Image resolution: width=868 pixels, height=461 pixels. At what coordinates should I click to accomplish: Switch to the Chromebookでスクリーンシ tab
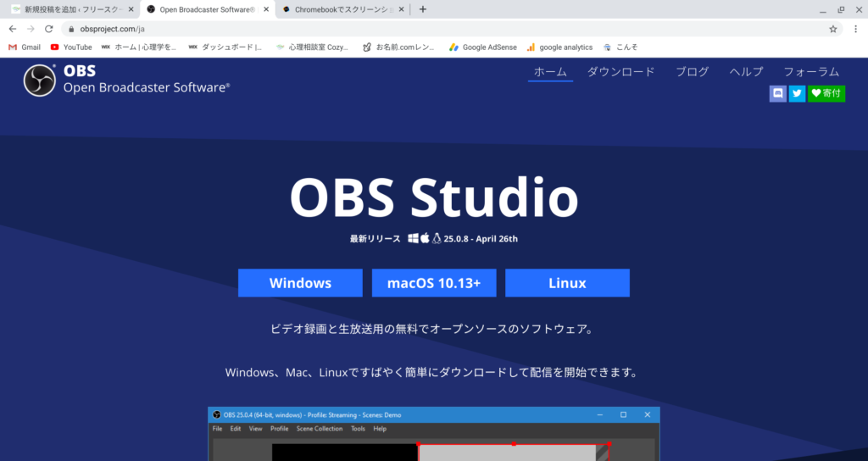[x=342, y=9]
